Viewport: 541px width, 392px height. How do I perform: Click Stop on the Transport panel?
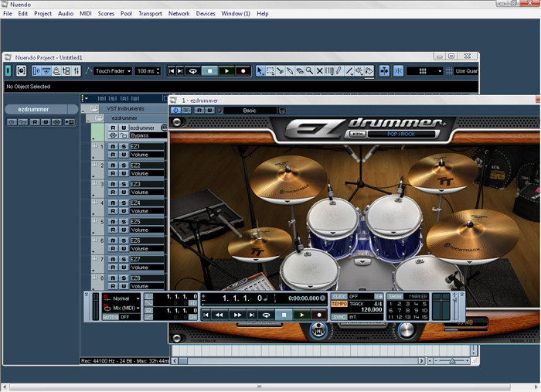click(284, 315)
